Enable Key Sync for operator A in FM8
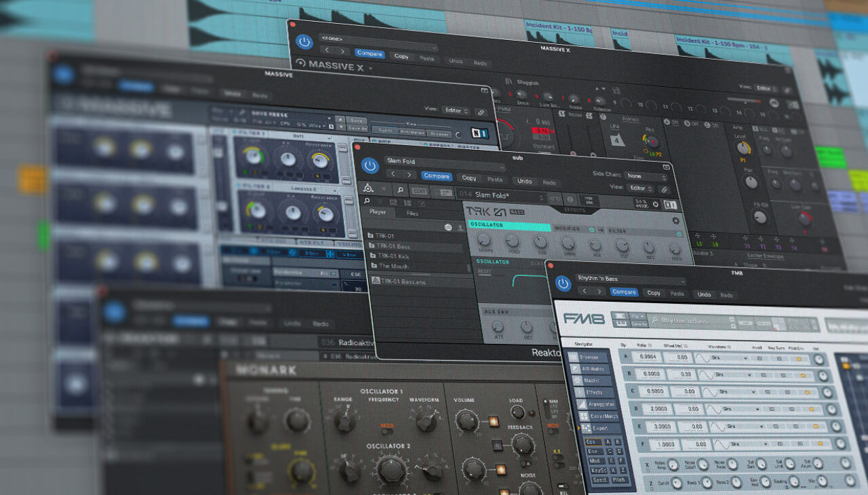 pyautogui.click(x=778, y=359)
